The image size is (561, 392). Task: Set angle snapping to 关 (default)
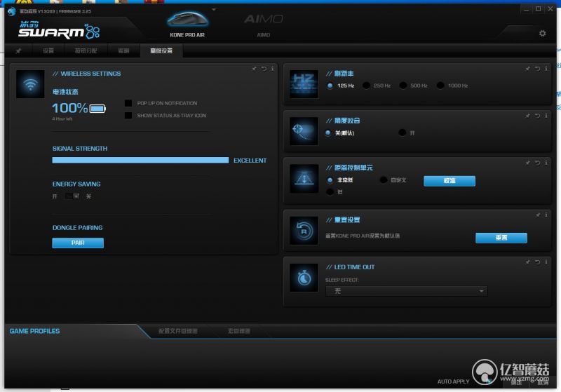(x=328, y=133)
